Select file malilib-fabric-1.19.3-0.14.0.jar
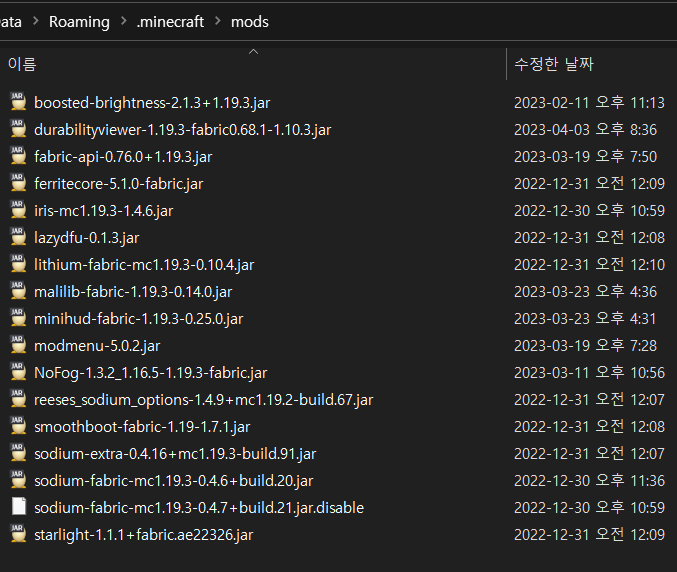 [x=133, y=292]
